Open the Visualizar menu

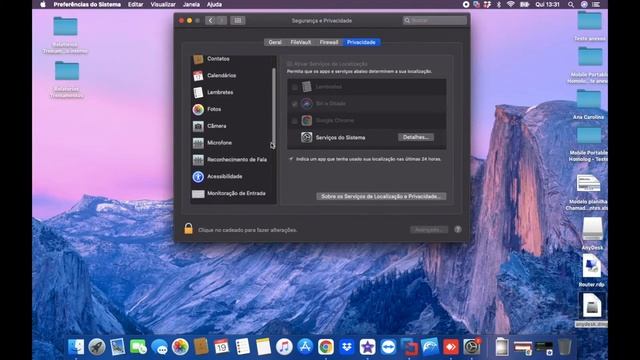(x=163, y=4)
